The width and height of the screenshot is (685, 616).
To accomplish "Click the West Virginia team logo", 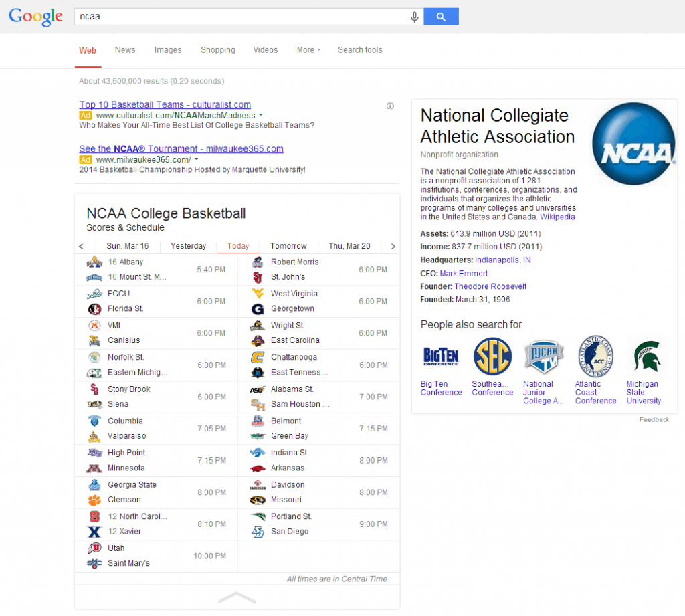I will [x=258, y=294].
